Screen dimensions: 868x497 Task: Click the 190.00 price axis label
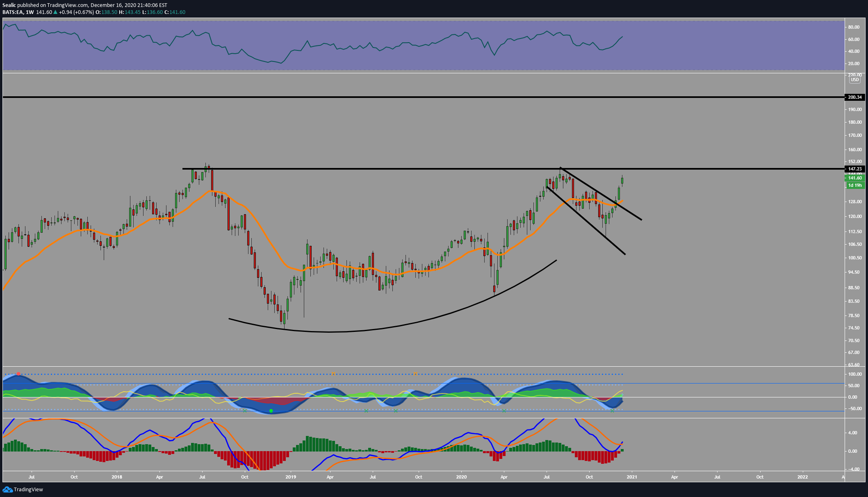click(x=855, y=109)
